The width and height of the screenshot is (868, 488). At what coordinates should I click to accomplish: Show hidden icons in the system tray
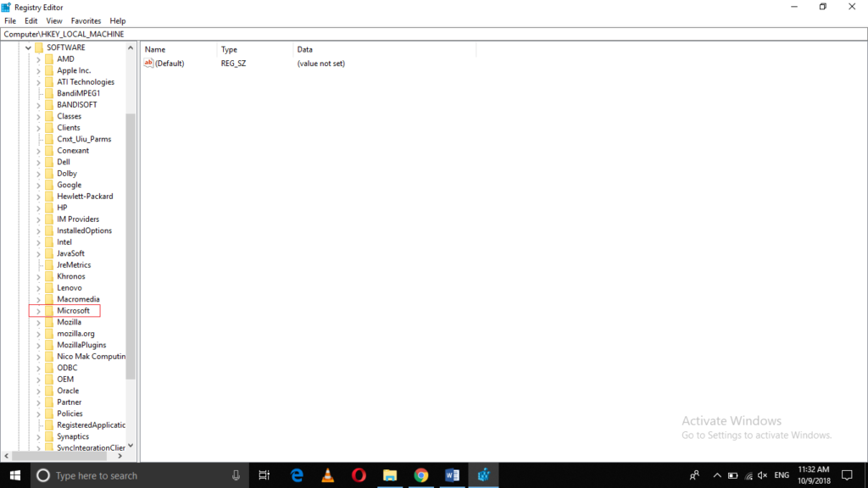pos(717,475)
